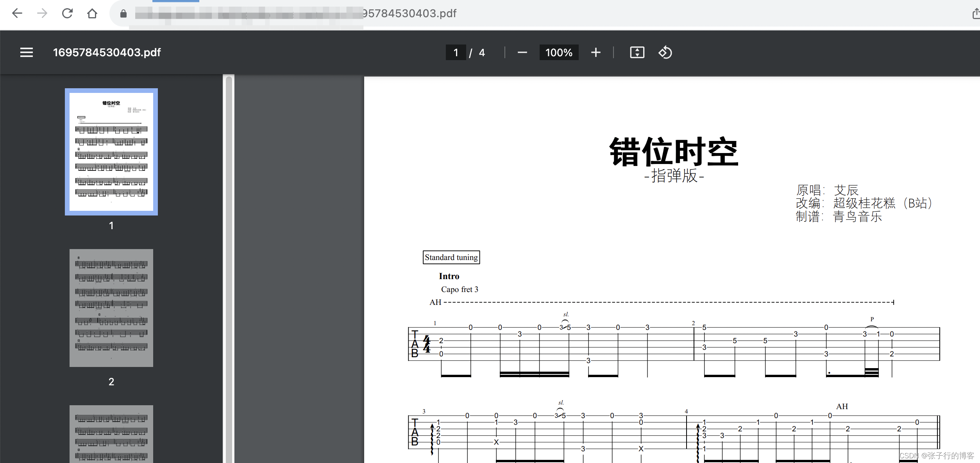Select page 1 thumbnail
980x463 pixels.
coord(111,152)
